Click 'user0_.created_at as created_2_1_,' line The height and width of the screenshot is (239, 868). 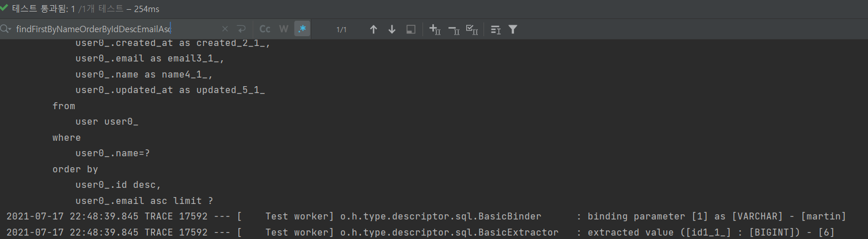click(x=173, y=43)
